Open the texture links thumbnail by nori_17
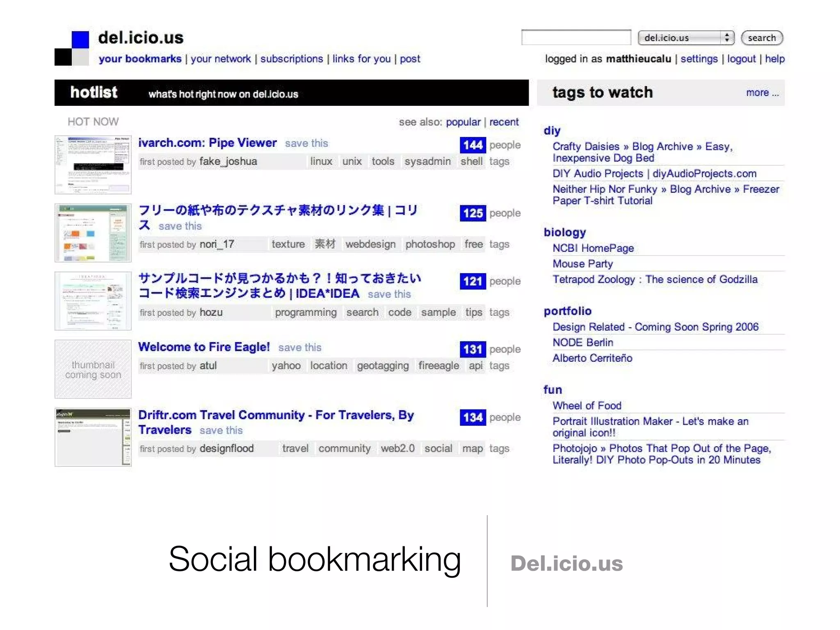Viewport: 840px width, 630px height. (x=93, y=233)
